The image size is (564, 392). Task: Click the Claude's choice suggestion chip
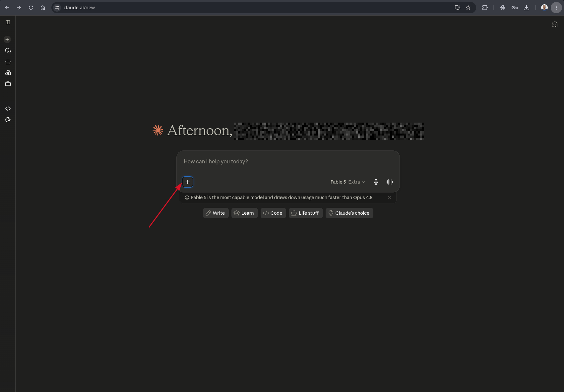point(349,213)
